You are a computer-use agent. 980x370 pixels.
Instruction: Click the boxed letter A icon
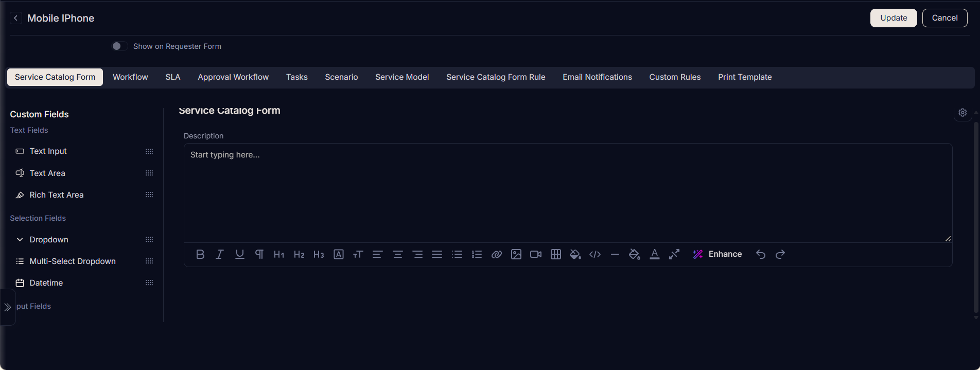point(339,254)
